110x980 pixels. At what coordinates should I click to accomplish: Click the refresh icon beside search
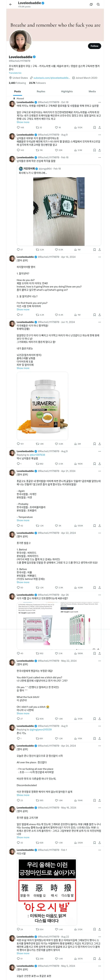pos(91,5)
